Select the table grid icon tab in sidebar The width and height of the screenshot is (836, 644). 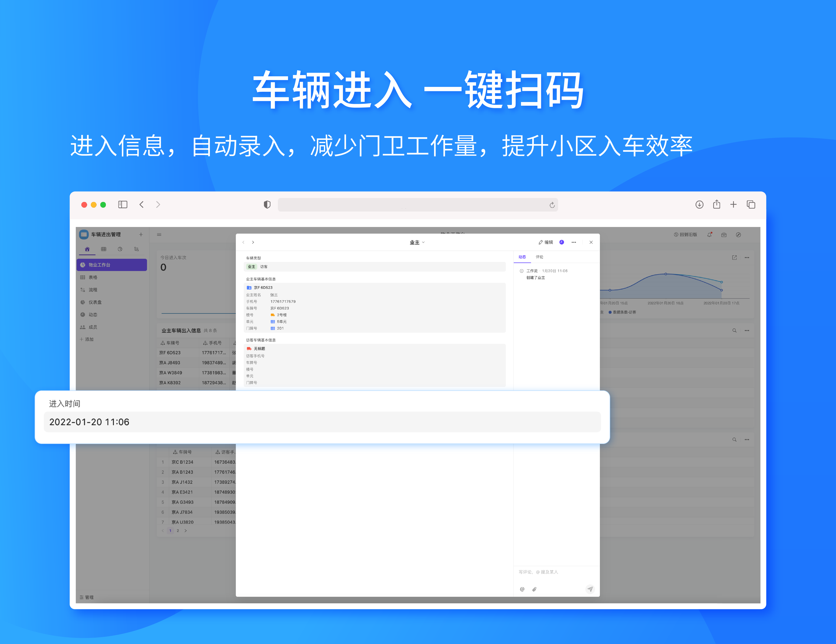click(x=104, y=249)
